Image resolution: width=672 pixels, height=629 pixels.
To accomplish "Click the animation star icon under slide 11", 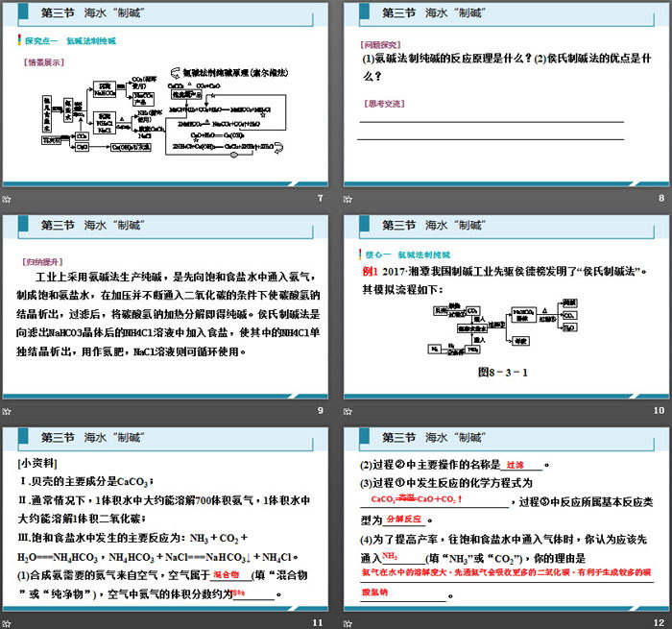I will coord(7,623).
